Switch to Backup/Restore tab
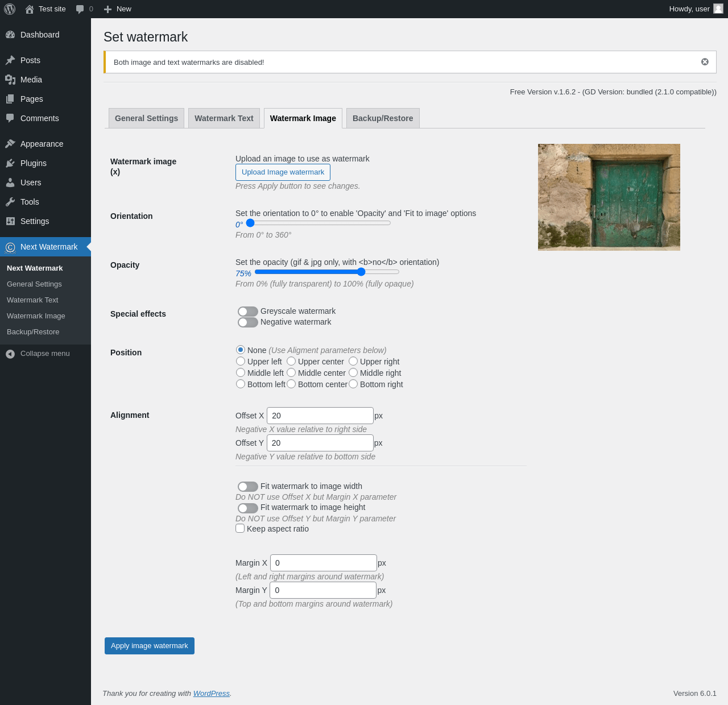 click(x=383, y=118)
